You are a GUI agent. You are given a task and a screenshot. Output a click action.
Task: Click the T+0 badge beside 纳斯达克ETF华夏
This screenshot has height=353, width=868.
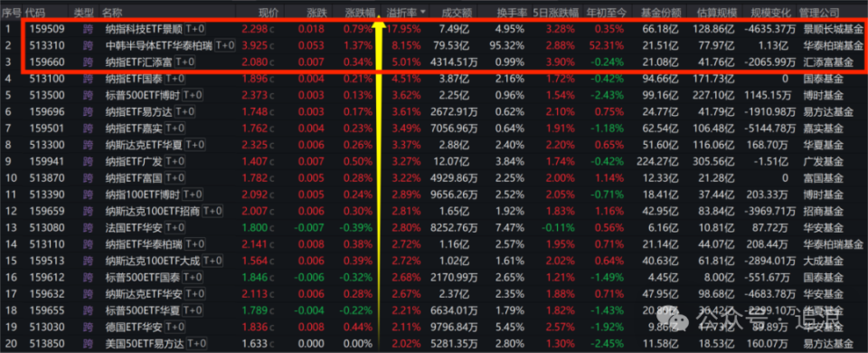click(x=194, y=145)
